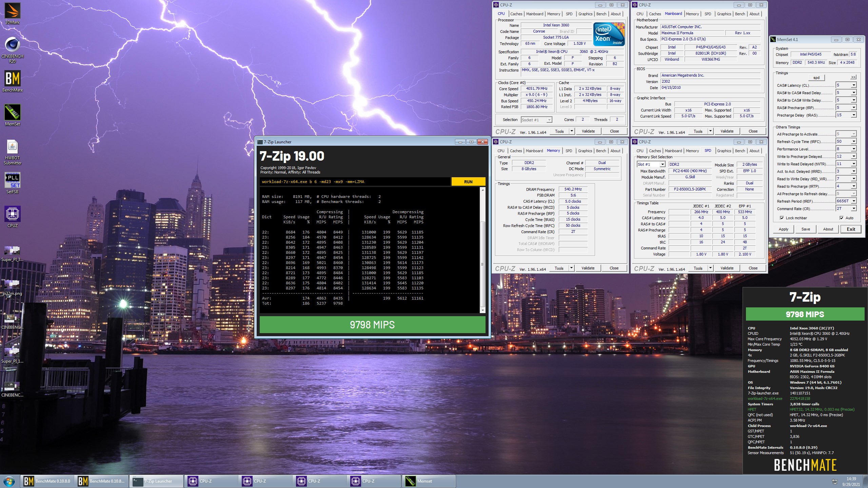Viewport: 868px width, 488px height.
Task: Open the Refresh Period (tREF) dropdown
Action: tap(854, 201)
